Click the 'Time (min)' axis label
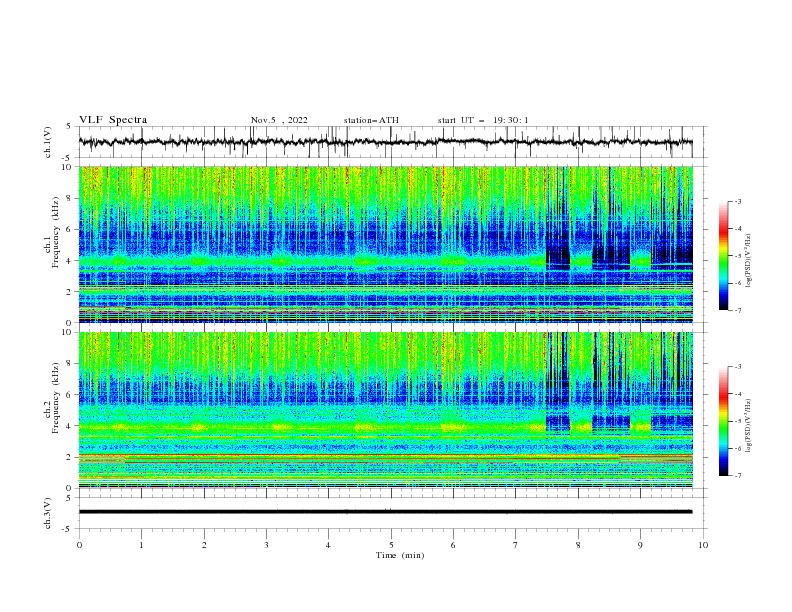 400,555
